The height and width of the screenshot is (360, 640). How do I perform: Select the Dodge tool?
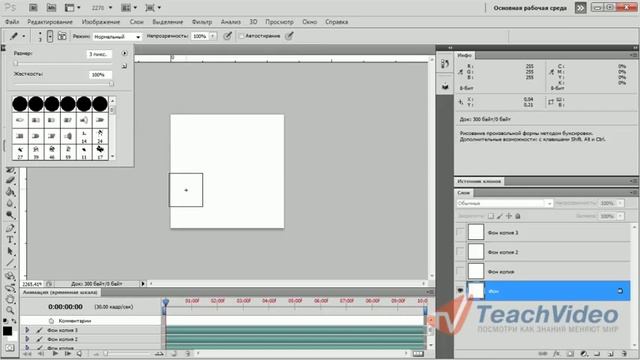click(10, 215)
